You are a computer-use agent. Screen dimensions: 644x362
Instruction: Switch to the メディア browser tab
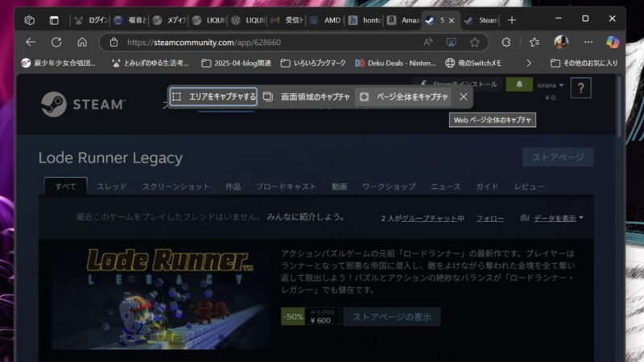click(x=169, y=20)
